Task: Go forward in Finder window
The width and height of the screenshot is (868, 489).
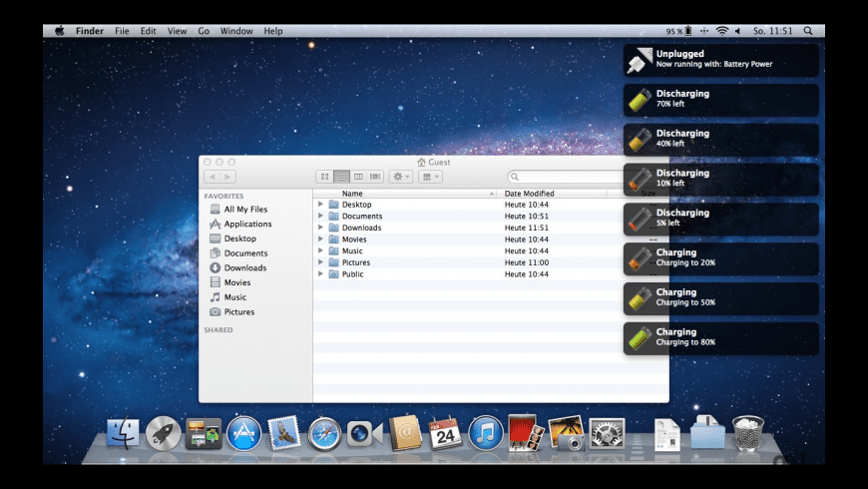Action: pos(227,177)
